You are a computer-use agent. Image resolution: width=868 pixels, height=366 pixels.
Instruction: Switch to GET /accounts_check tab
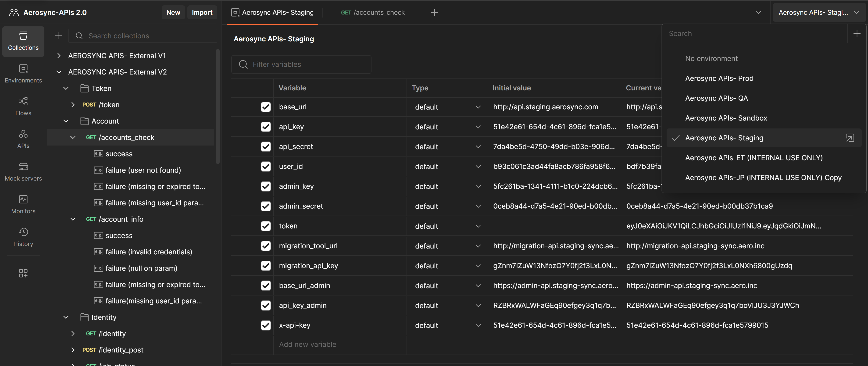(x=373, y=12)
